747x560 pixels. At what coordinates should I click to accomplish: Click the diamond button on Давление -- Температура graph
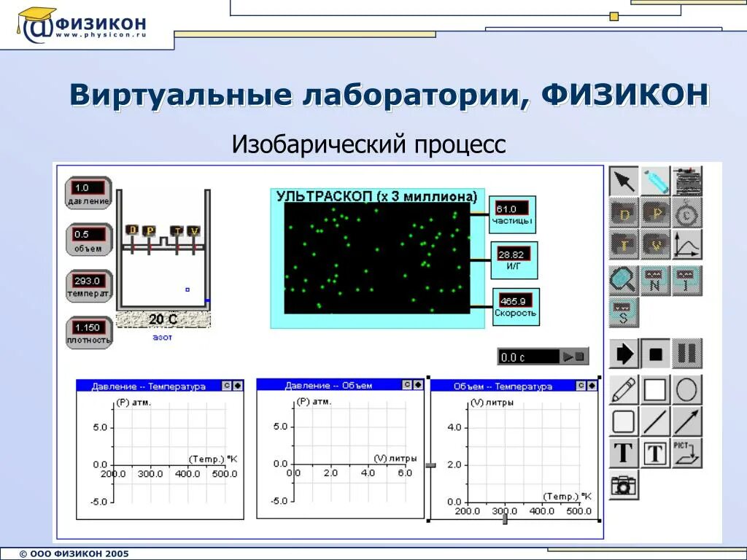[237, 386]
